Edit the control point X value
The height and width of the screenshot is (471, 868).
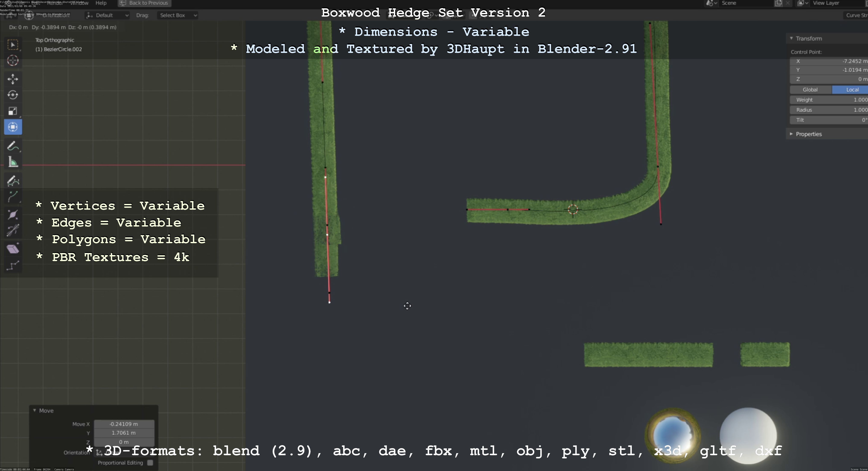coord(829,61)
